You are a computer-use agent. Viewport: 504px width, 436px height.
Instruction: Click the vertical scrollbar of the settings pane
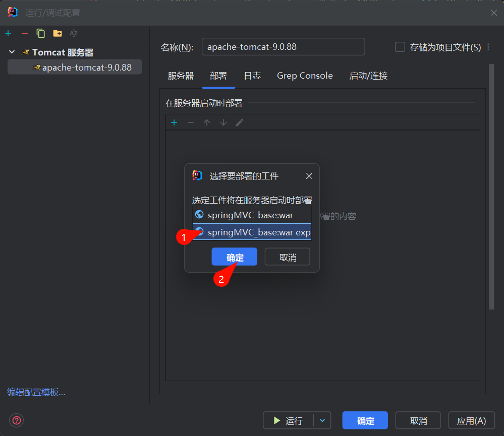491,186
